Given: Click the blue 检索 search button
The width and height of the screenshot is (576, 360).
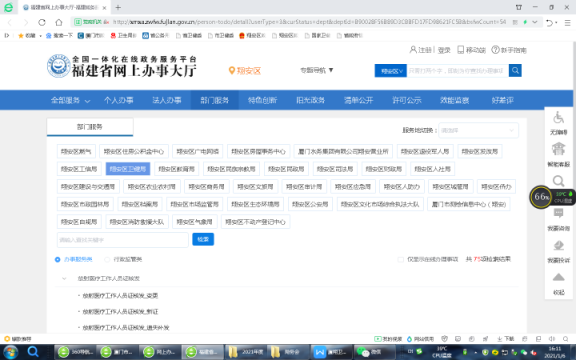Looking at the screenshot, I should coord(203,240).
